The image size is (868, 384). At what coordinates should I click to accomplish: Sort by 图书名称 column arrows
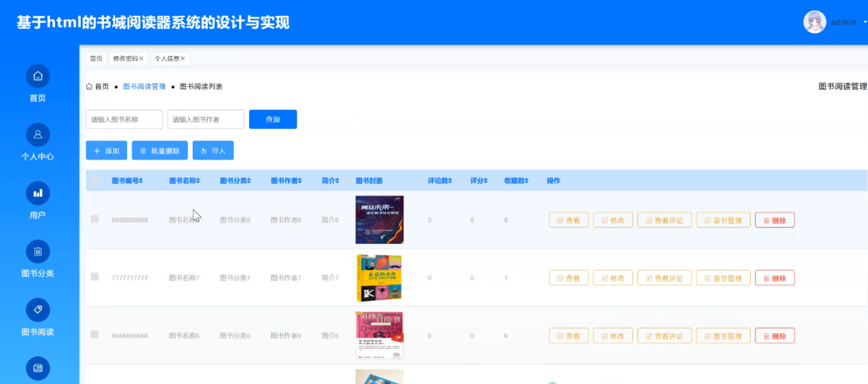pos(199,181)
